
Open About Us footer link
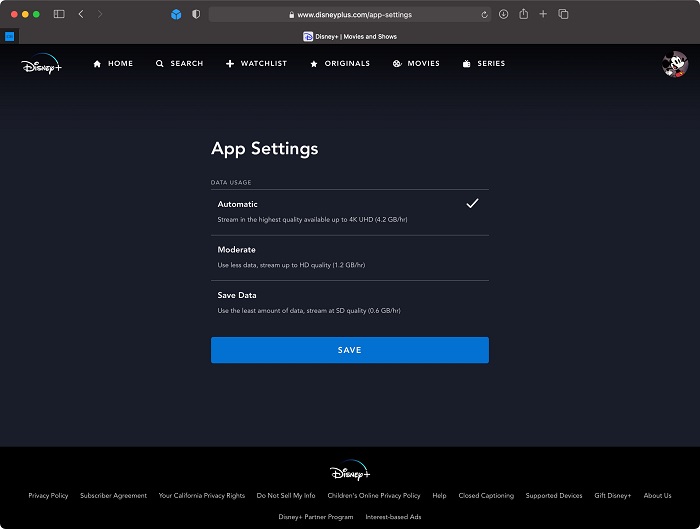[658, 496]
